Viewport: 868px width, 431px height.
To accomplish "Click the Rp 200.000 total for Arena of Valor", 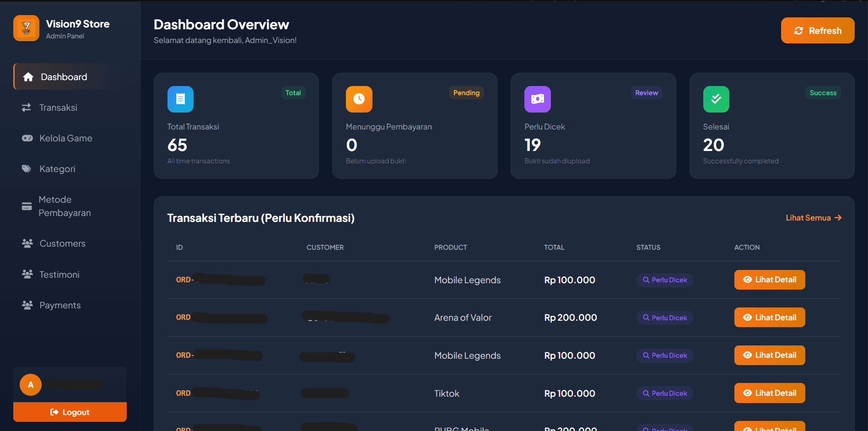I will [571, 318].
